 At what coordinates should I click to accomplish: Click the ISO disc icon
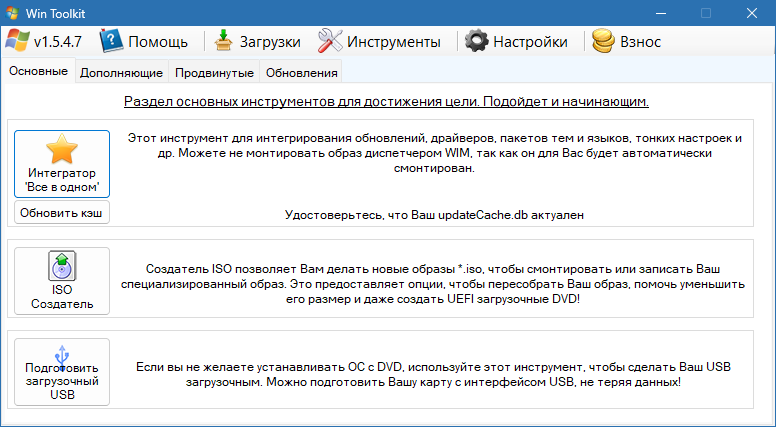click(x=62, y=266)
